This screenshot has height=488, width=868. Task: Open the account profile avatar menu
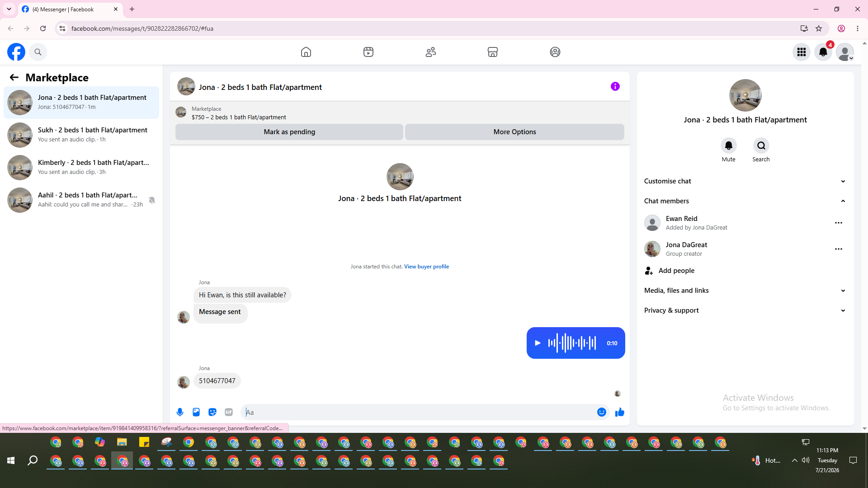tap(845, 52)
